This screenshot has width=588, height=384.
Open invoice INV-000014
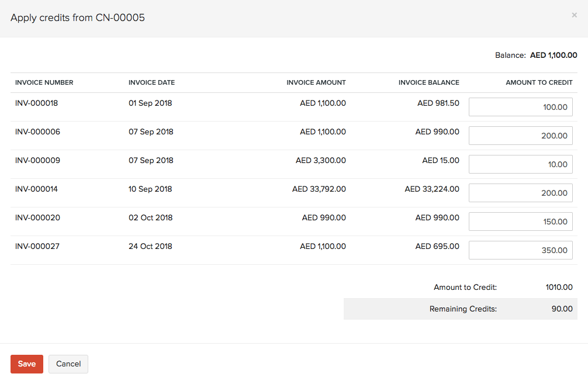pyautogui.click(x=37, y=189)
